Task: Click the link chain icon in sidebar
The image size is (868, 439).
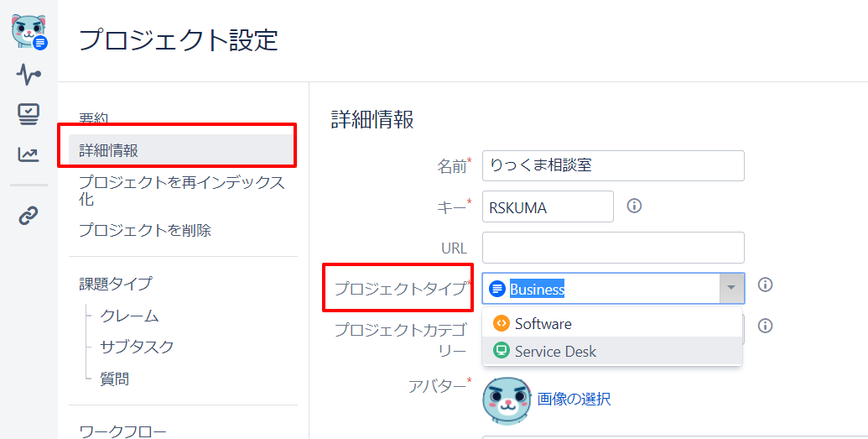Action: [x=29, y=215]
